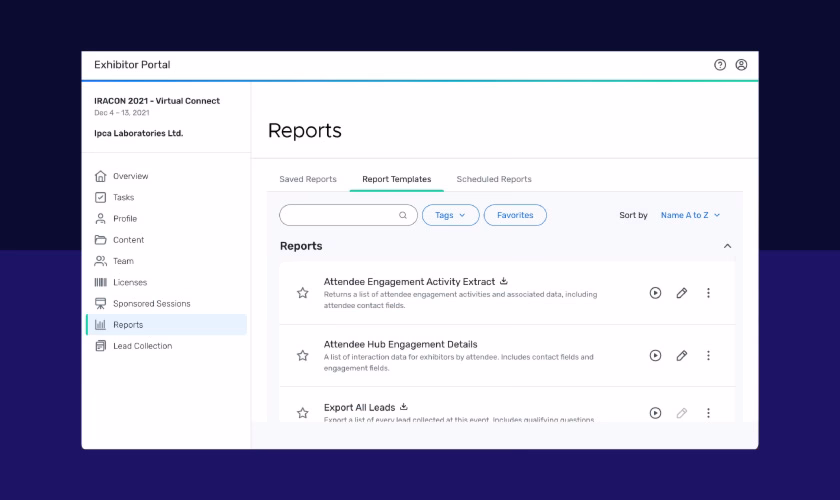This screenshot has width=840, height=500.
Task: Click the Profile person icon
Action: [100, 219]
